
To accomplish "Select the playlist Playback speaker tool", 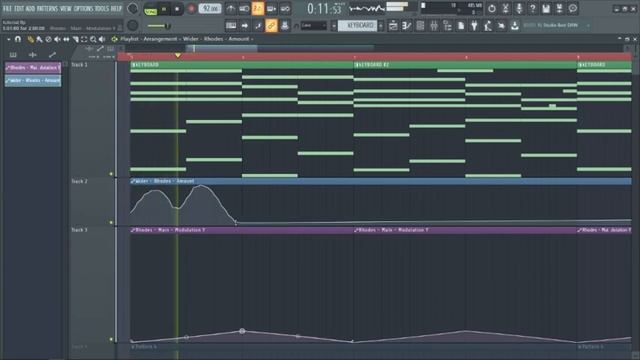I will 102,40.
